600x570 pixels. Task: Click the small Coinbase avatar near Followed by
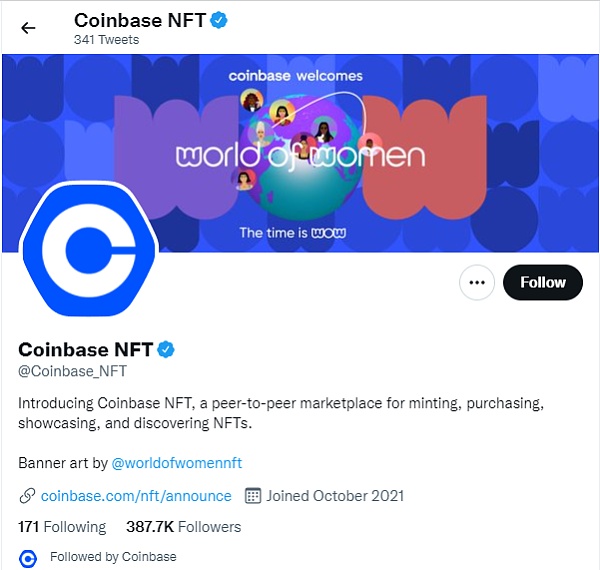[28, 557]
